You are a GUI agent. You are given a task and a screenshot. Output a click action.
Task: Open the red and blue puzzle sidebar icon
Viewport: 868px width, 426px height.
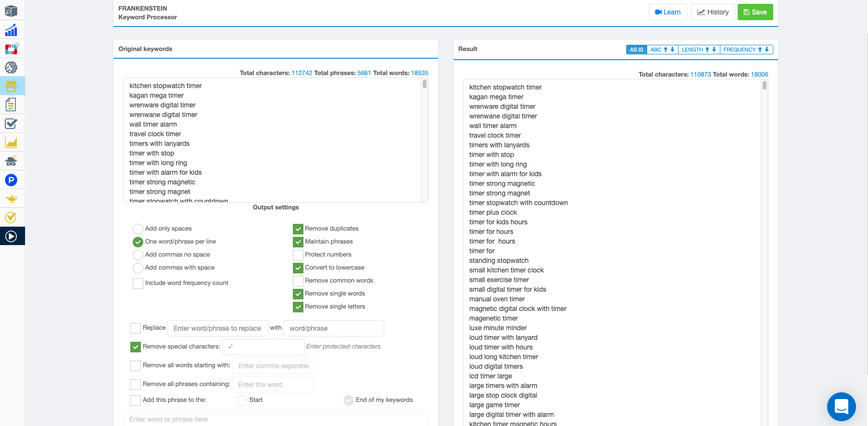(11, 49)
